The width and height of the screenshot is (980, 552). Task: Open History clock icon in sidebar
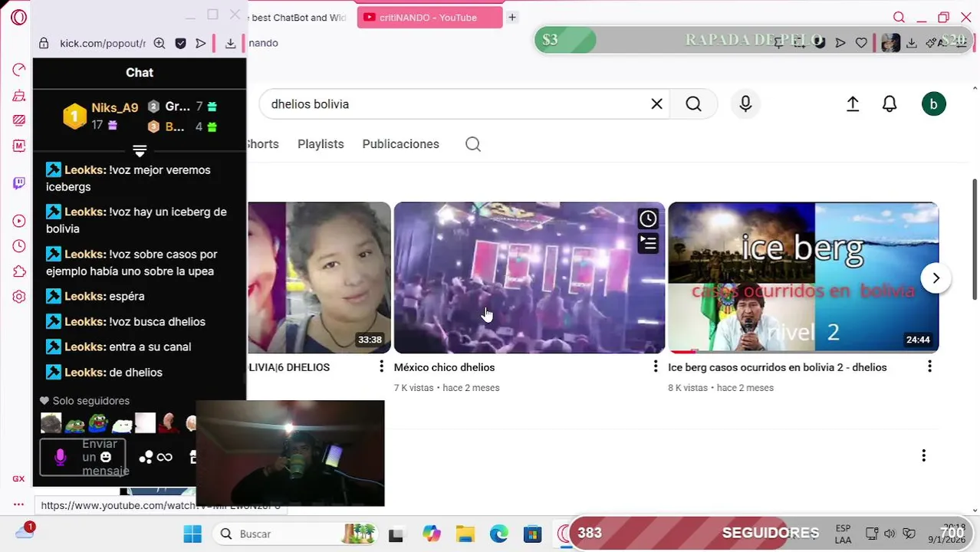pyautogui.click(x=19, y=246)
